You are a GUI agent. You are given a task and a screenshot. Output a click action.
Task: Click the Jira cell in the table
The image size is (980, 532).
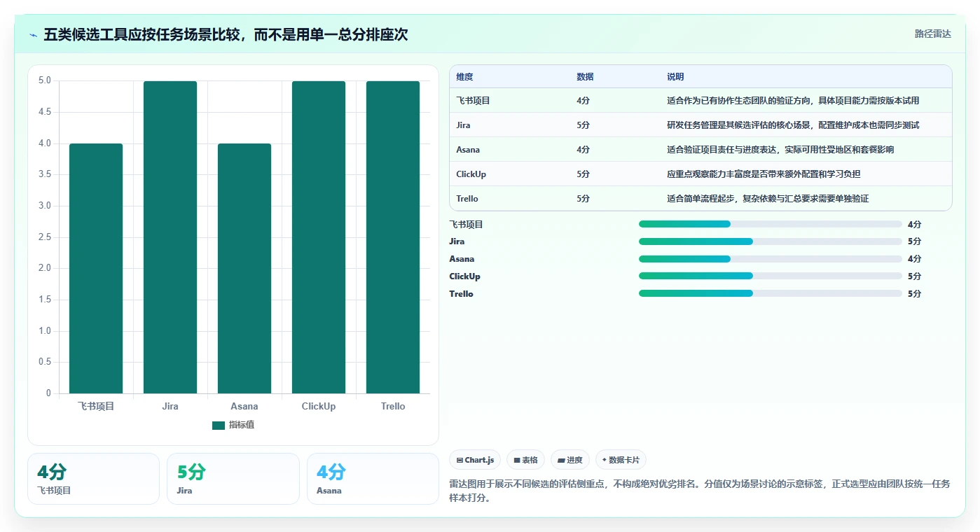463,125
